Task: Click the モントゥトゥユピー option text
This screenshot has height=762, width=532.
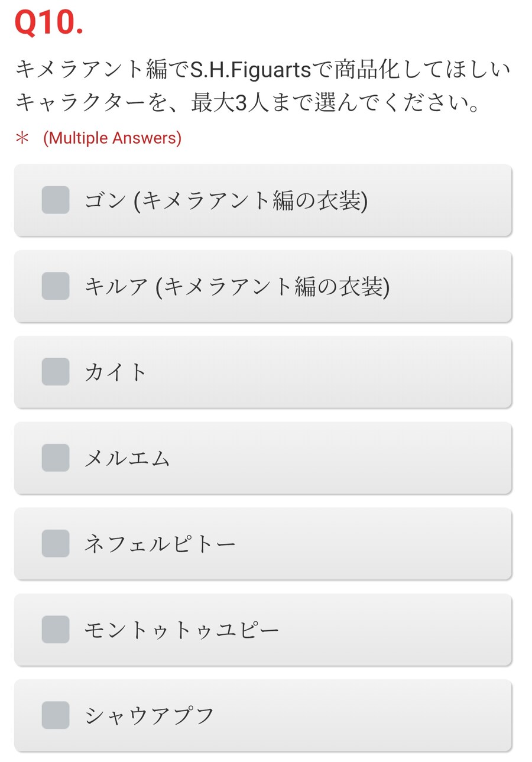Action: [x=181, y=630]
